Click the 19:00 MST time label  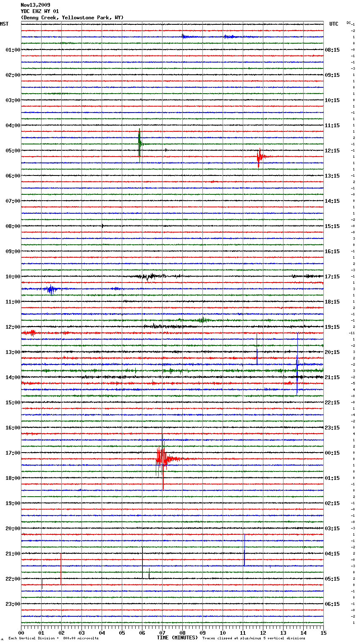[13, 503]
